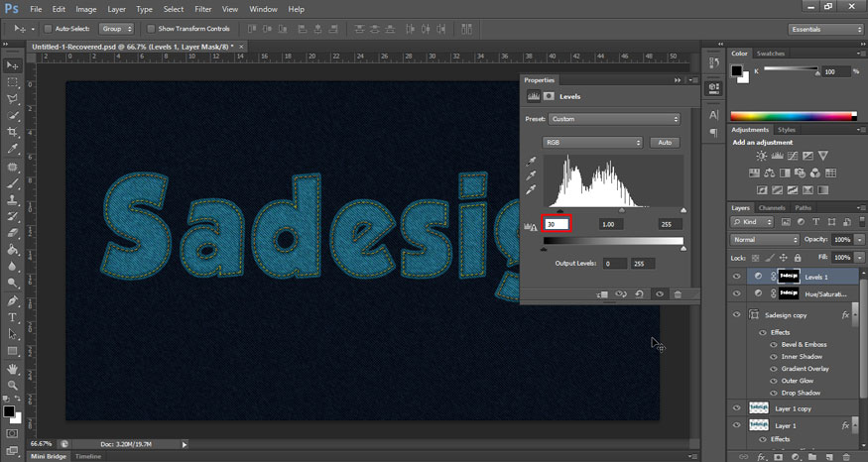Click the midtone input slider handle

(622, 210)
